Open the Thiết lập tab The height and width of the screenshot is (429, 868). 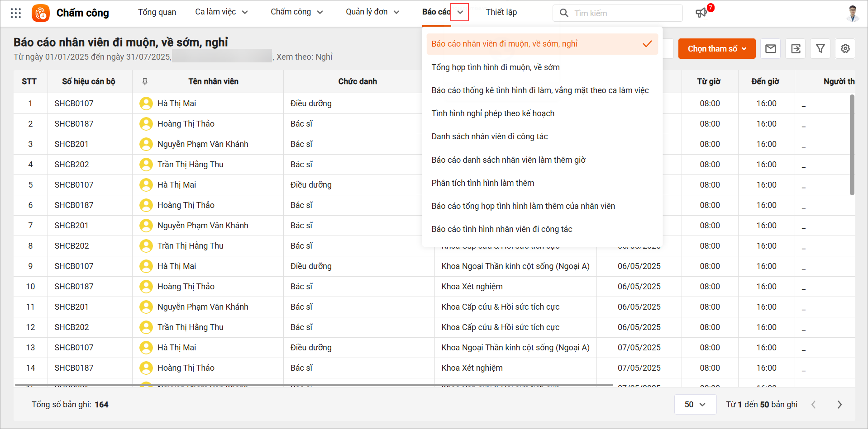coord(501,12)
